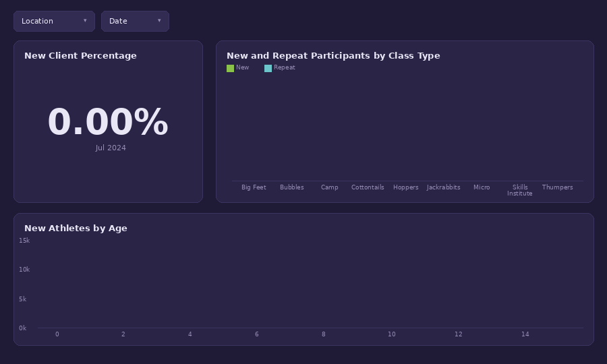The image size is (607, 364).
Task: Select the New legend label
Action: click(x=243, y=67)
